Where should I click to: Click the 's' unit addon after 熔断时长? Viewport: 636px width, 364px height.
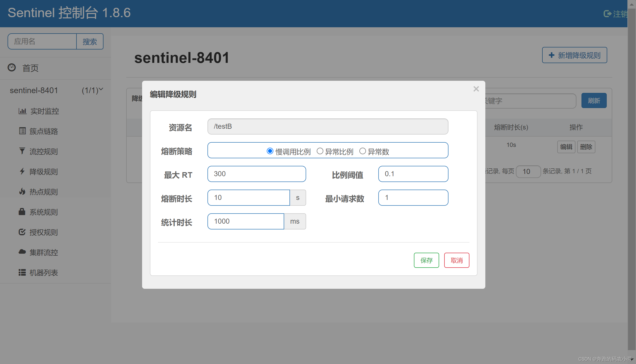298,198
